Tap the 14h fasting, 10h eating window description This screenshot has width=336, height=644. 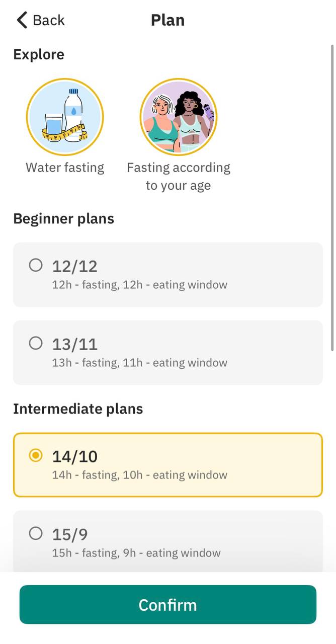click(x=140, y=475)
